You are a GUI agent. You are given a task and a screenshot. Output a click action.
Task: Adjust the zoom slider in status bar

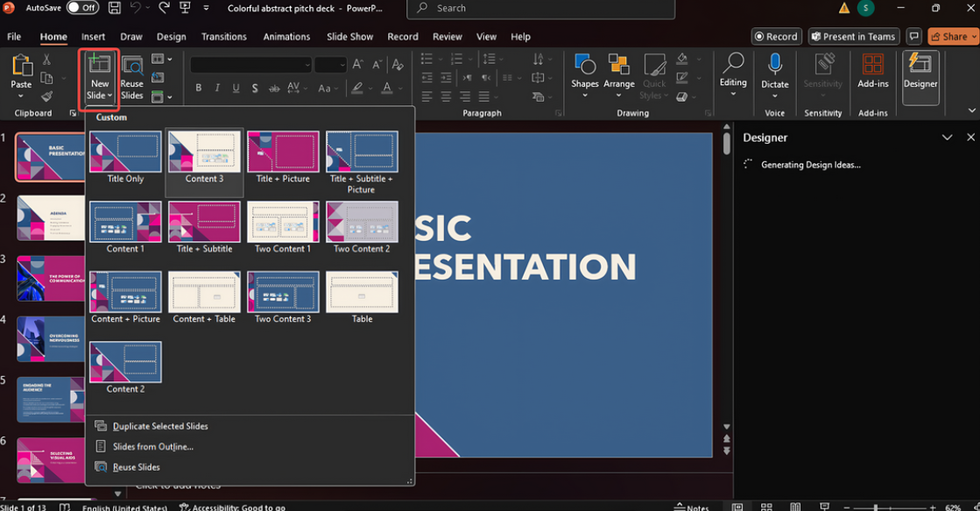coord(876,507)
